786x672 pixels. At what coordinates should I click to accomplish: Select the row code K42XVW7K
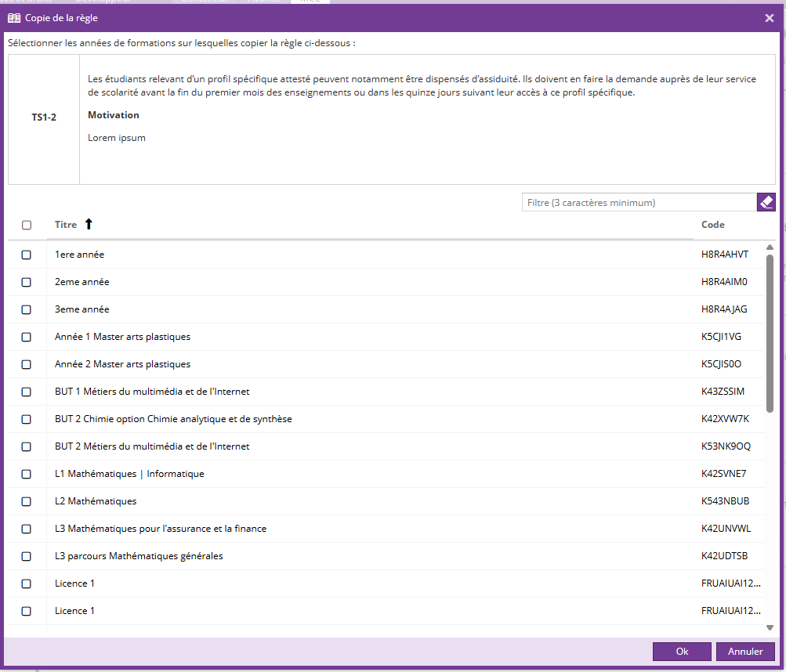[725, 419]
